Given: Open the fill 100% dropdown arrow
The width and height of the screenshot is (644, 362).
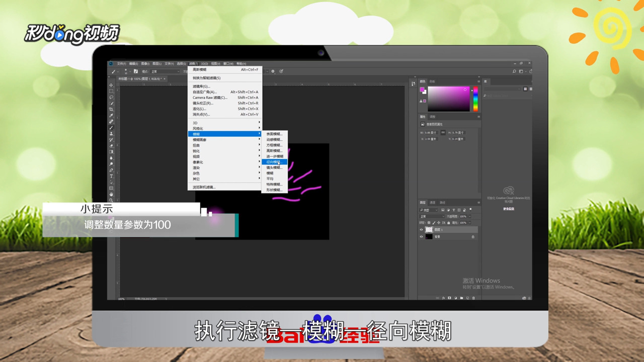Looking at the screenshot, I should pyautogui.click(x=469, y=223).
